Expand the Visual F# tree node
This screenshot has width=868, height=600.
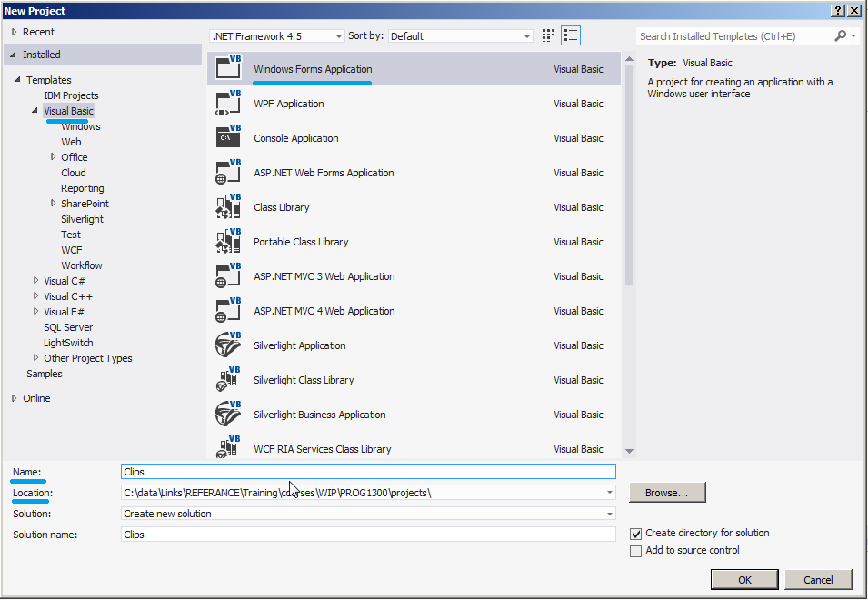36,312
